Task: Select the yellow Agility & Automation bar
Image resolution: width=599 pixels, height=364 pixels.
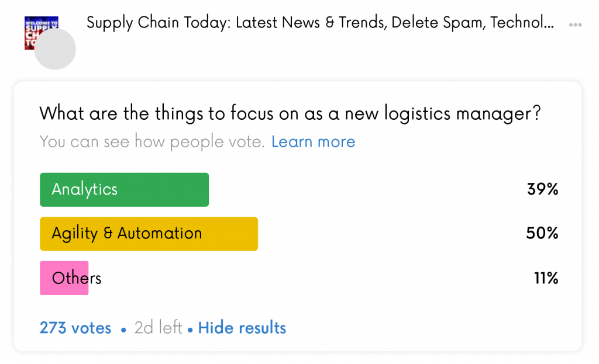Action: click(149, 234)
